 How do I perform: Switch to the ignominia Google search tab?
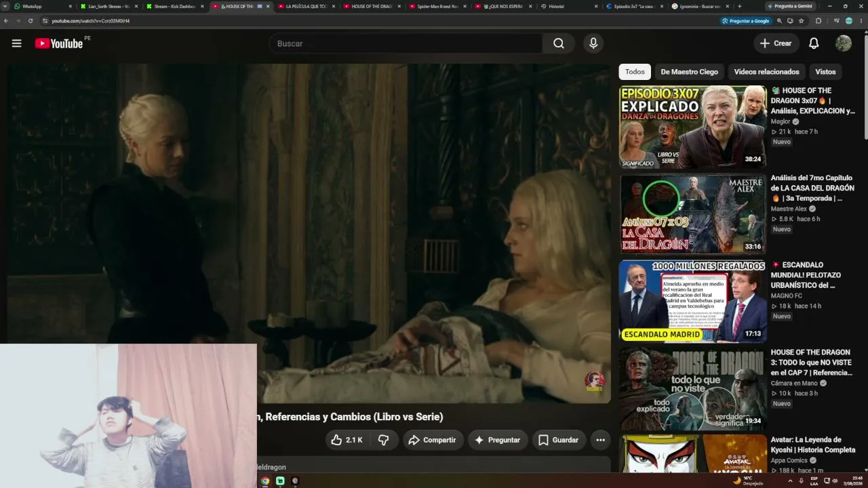[700, 6]
